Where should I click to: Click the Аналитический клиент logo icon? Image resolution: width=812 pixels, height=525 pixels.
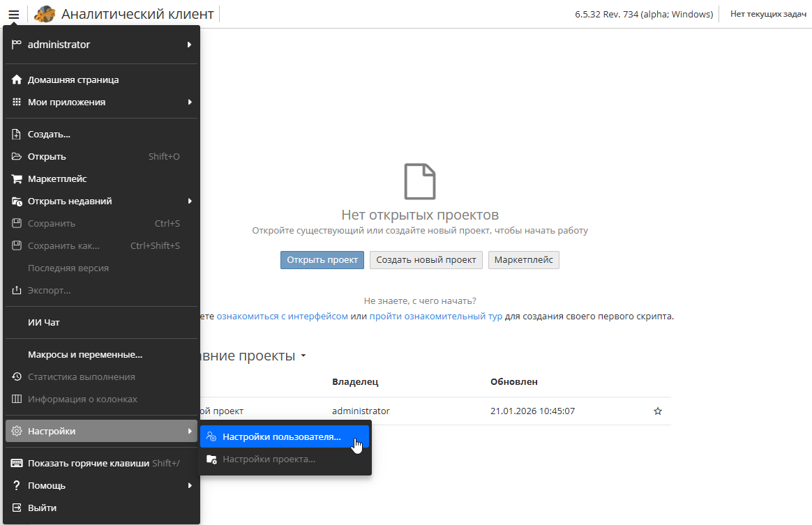43,13
